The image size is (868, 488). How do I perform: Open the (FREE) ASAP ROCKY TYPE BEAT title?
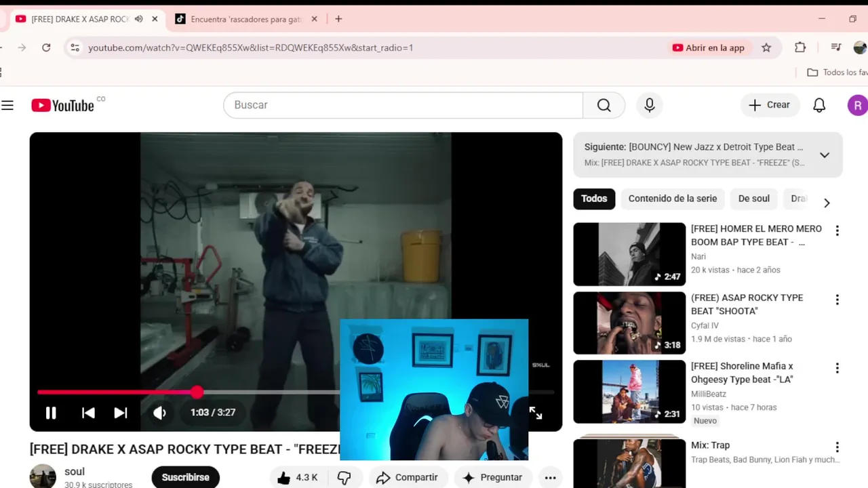click(x=747, y=304)
